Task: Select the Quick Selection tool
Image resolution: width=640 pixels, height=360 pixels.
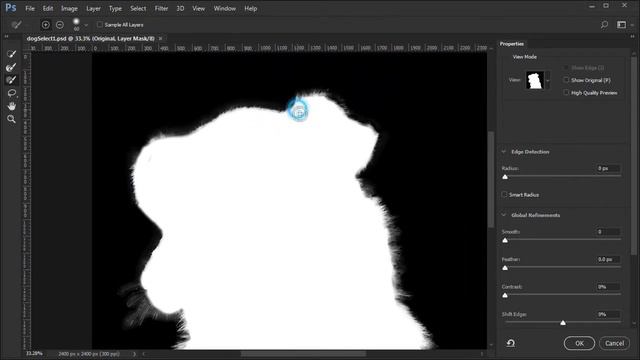Action: tap(11, 54)
